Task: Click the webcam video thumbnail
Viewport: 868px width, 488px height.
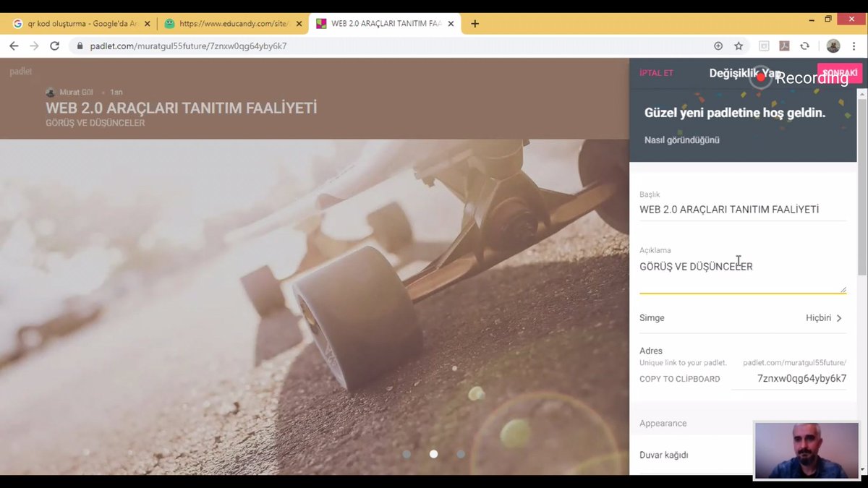Action: (807, 450)
